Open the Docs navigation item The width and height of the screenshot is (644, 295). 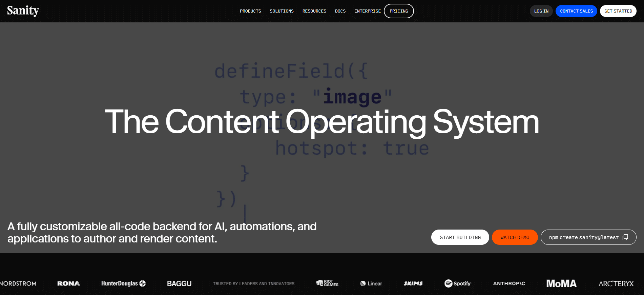[x=340, y=11]
